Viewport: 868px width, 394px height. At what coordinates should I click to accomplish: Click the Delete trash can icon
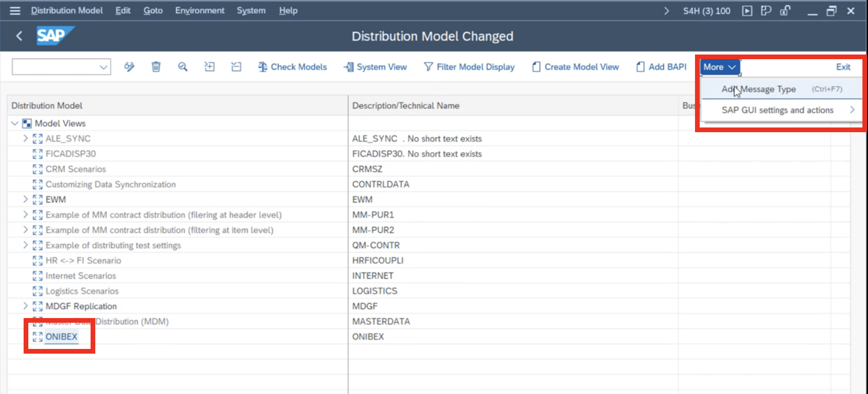(x=156, y=67)
